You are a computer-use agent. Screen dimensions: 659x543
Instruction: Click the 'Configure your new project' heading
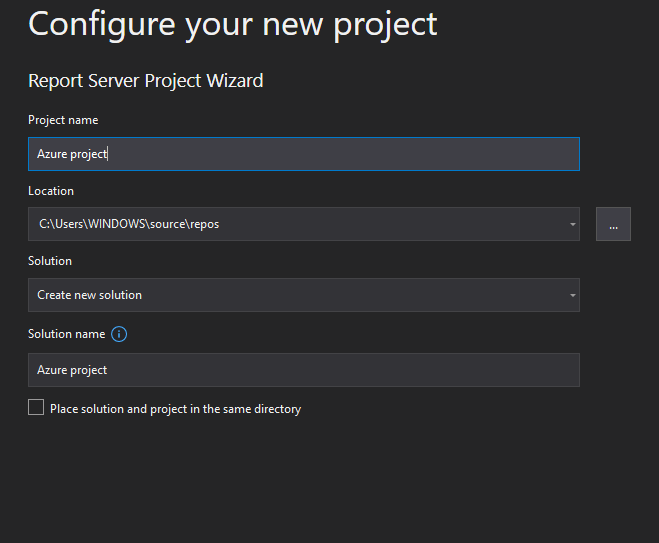pos(233,23)
